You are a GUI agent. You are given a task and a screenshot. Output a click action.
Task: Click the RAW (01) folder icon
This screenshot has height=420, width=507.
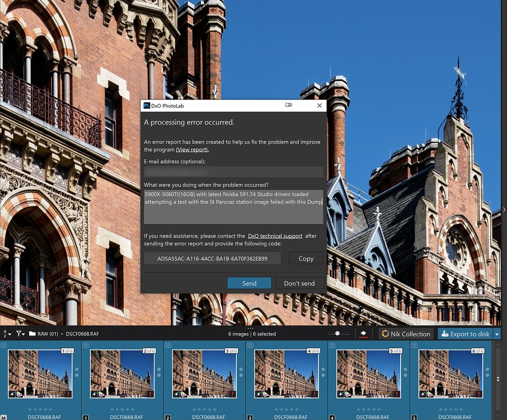[32, 333]
